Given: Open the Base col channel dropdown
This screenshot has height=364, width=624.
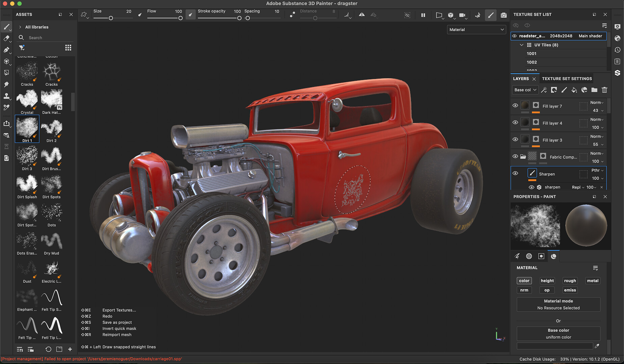Looking at the screenshot, I should (x=525, y=90).
